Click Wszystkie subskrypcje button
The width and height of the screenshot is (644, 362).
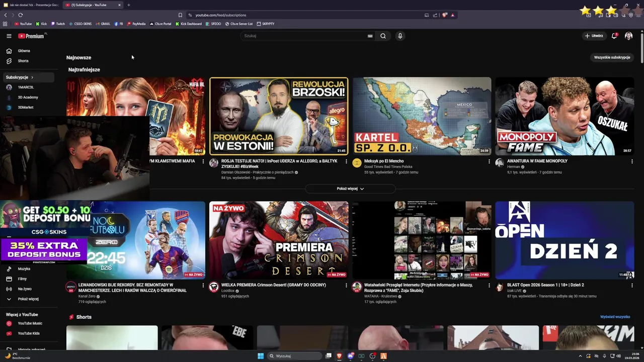click(x=612, y=57)
